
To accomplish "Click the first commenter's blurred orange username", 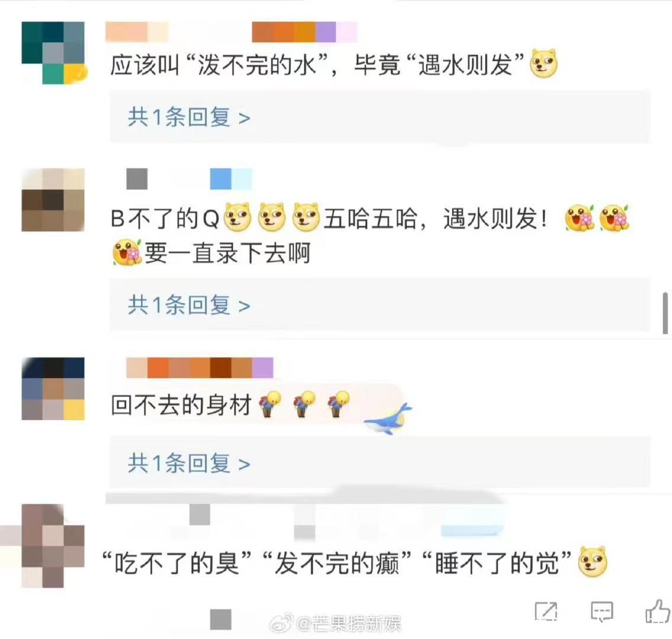I will (x=231, y=32).
